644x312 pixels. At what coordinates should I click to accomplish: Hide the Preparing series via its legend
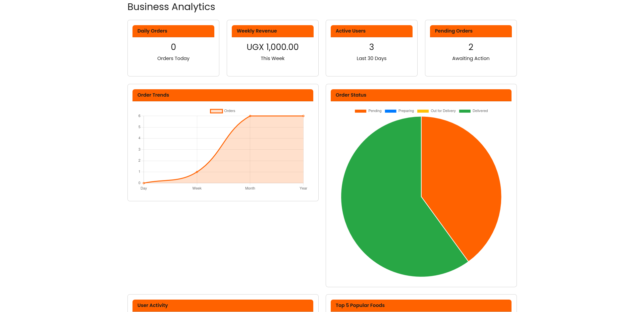pos(399,111)
